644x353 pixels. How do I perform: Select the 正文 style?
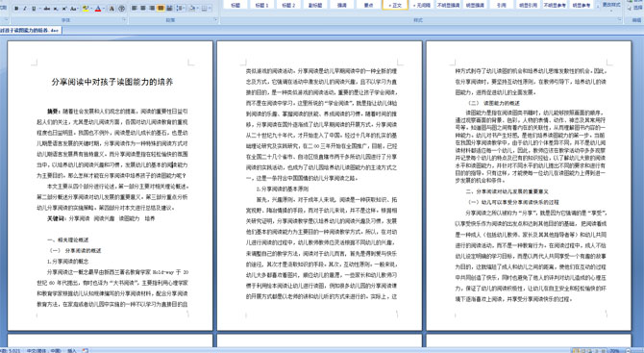click(x=395, y=5)
